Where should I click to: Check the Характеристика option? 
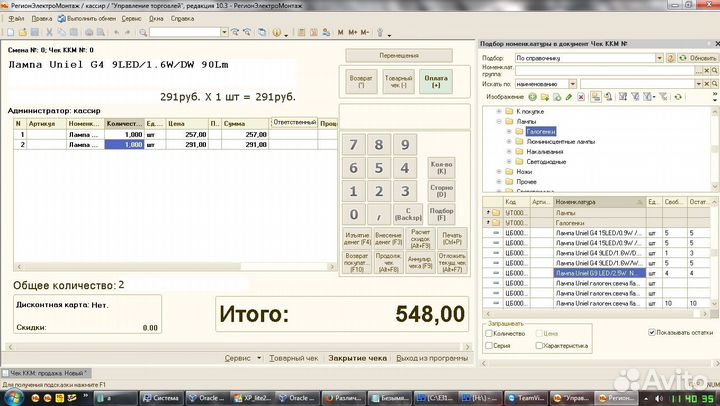click(540, 345)
